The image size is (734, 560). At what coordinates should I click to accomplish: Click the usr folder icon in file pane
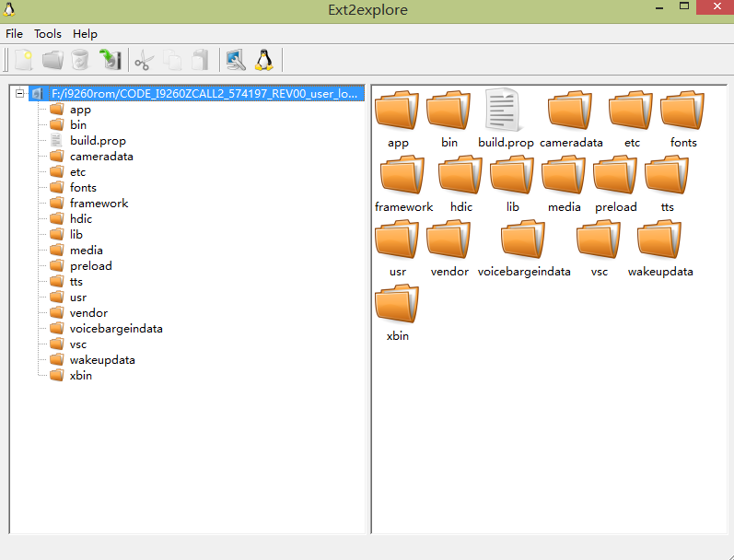(397, 239)
